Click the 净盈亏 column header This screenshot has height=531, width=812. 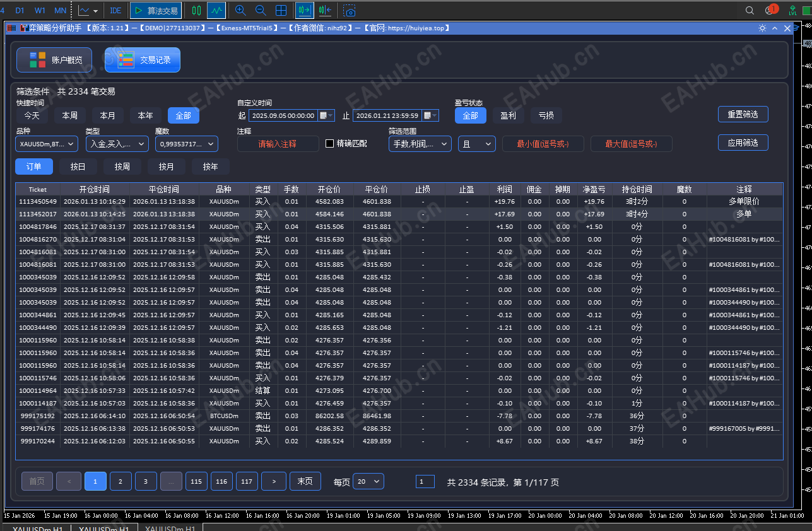(594, 189)
